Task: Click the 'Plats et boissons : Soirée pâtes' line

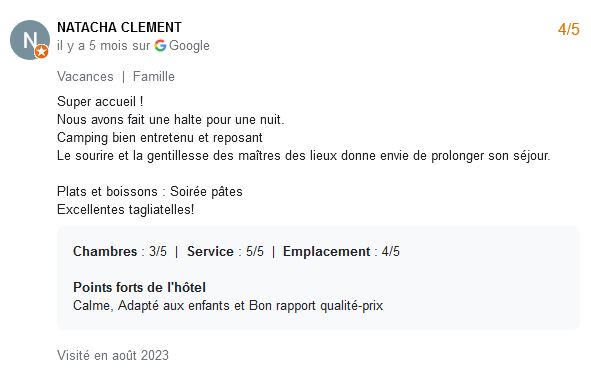Action: (150, 192)
